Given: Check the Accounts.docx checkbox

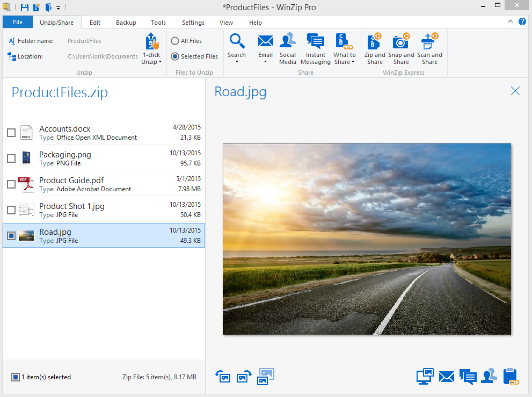Looking at the screenshot, I should coord(11,133).
